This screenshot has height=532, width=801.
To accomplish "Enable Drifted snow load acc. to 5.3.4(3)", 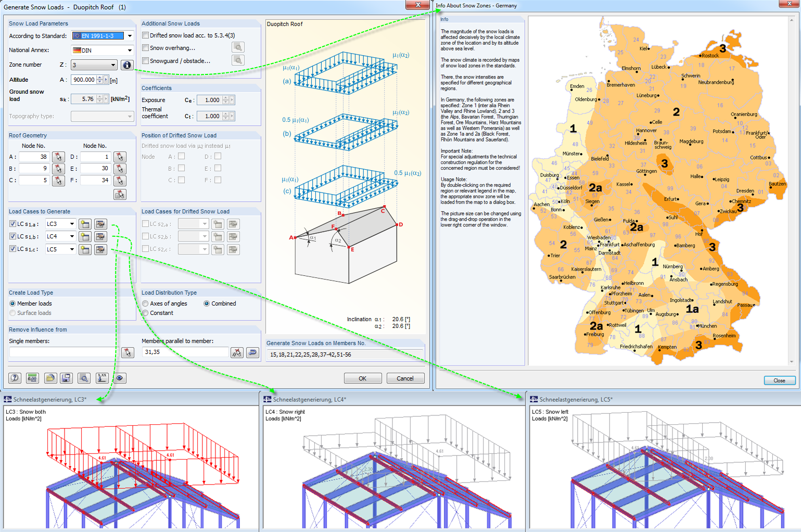I will tap(146, 35).
